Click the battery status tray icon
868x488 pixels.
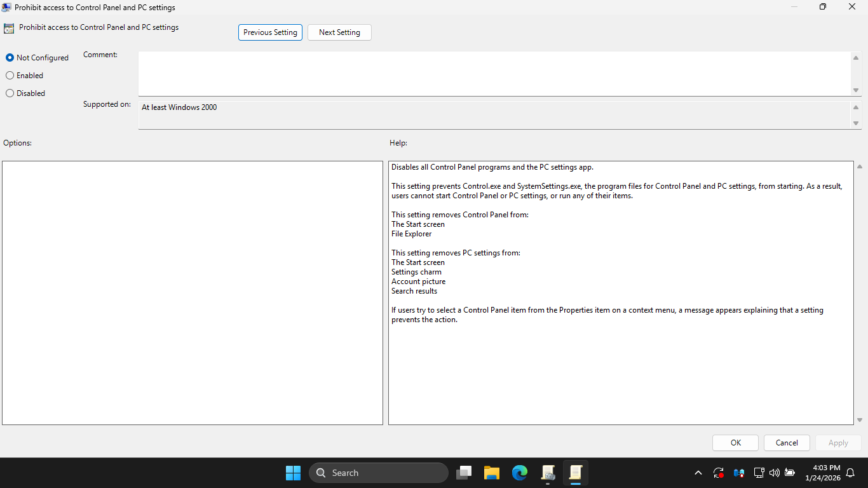(x=790, y=473)
